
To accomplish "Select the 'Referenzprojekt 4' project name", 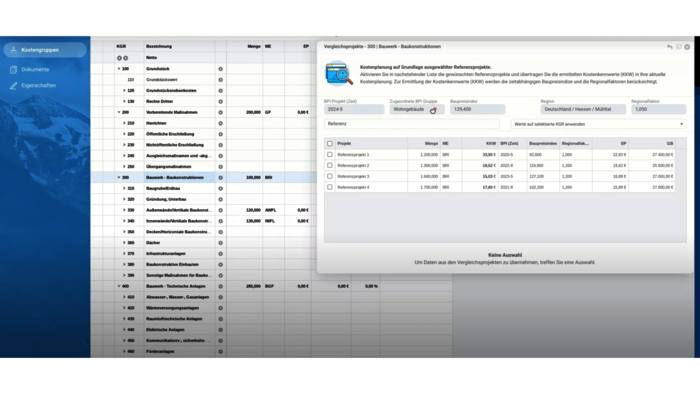I will coord(353,187).
